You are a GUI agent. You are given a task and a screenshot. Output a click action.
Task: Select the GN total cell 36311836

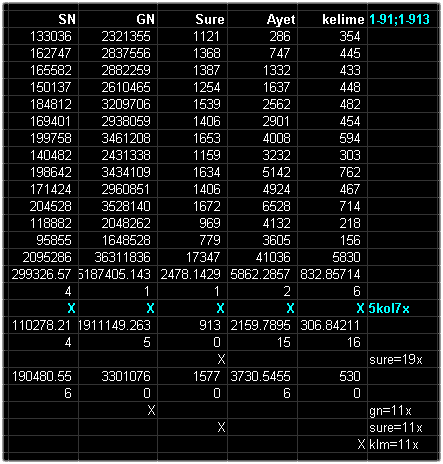[118, 257]
